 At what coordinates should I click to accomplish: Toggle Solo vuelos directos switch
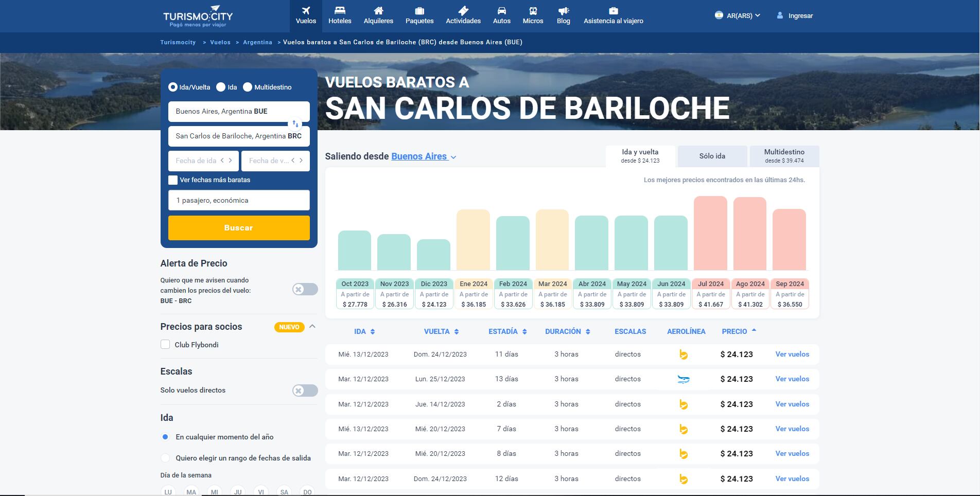click(x=305, y=391)
